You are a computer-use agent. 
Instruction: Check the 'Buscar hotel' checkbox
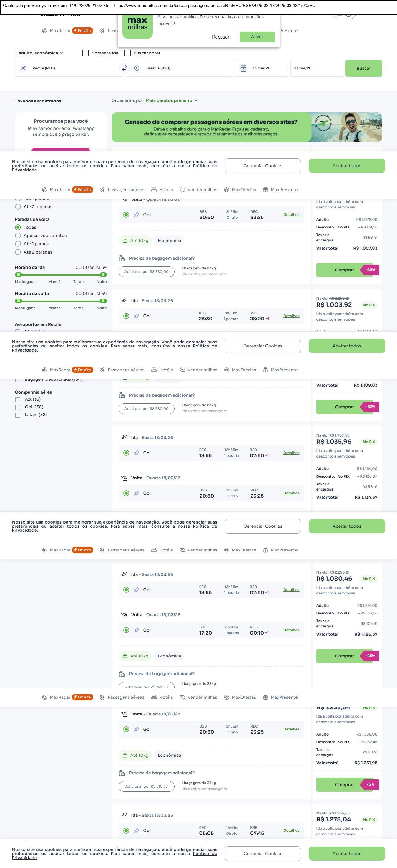pos(128,53)
